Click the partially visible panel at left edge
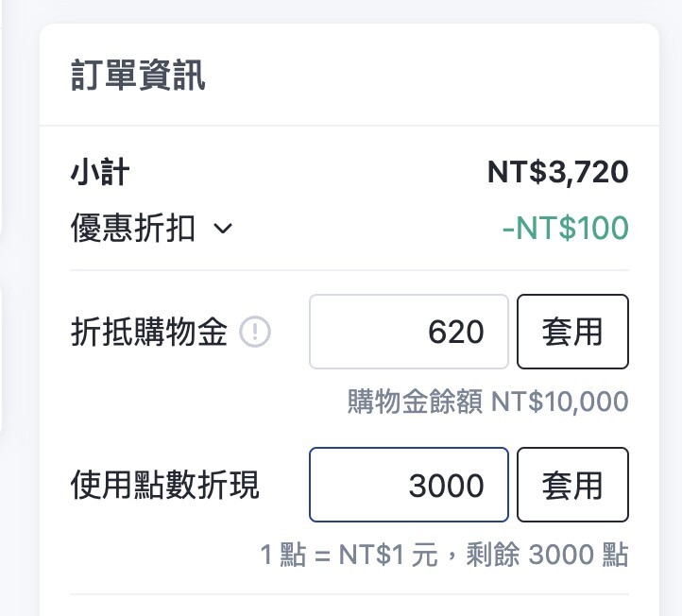The height and width of the screenshot is (616, 682). click(x=3, y=359)
